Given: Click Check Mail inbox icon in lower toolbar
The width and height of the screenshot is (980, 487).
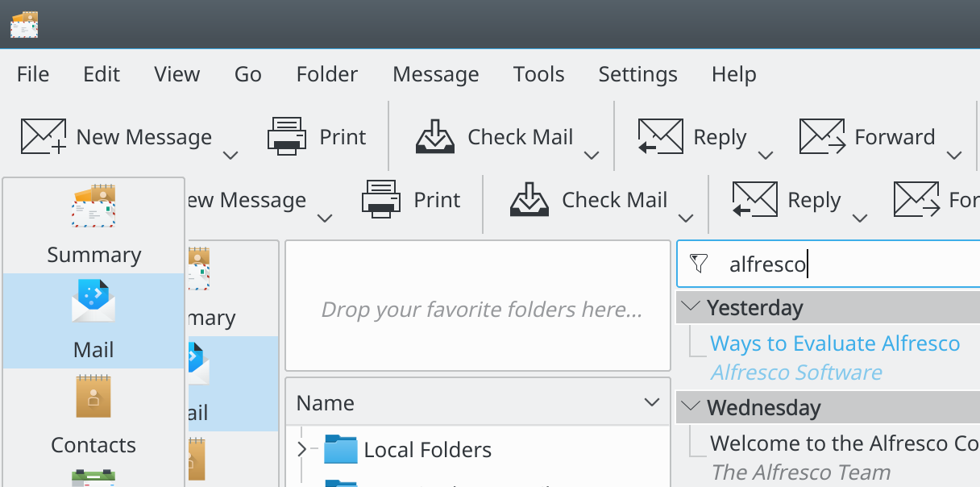Looking at the screenshot, I should click(x=529, y=199).
